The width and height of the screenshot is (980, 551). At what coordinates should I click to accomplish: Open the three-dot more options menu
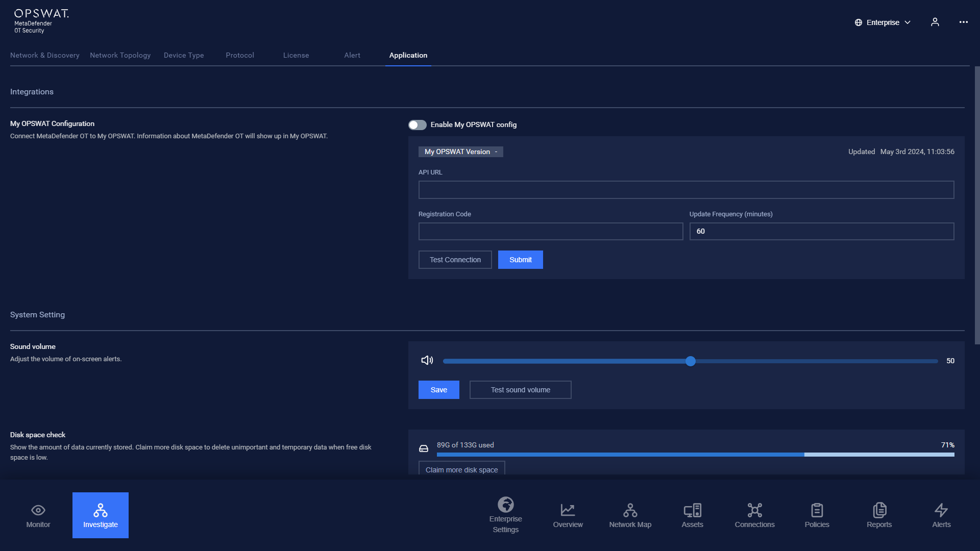964,22
